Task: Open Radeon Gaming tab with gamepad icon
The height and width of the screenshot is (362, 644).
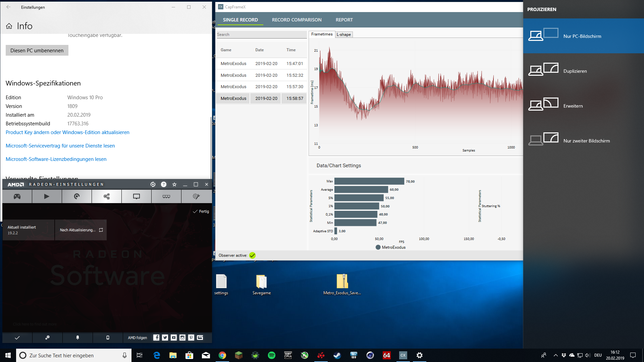Action: [17, 196]
